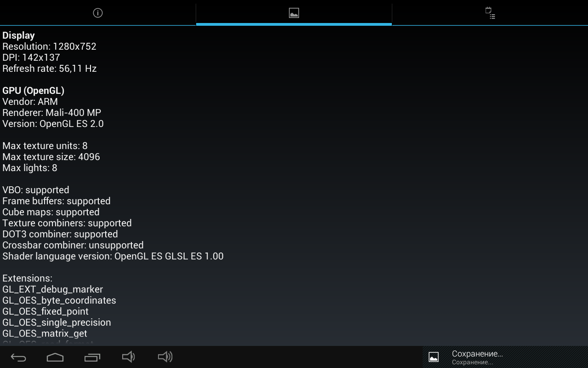
Task: Click Max lights: 8 line
Action: [30, 168]
